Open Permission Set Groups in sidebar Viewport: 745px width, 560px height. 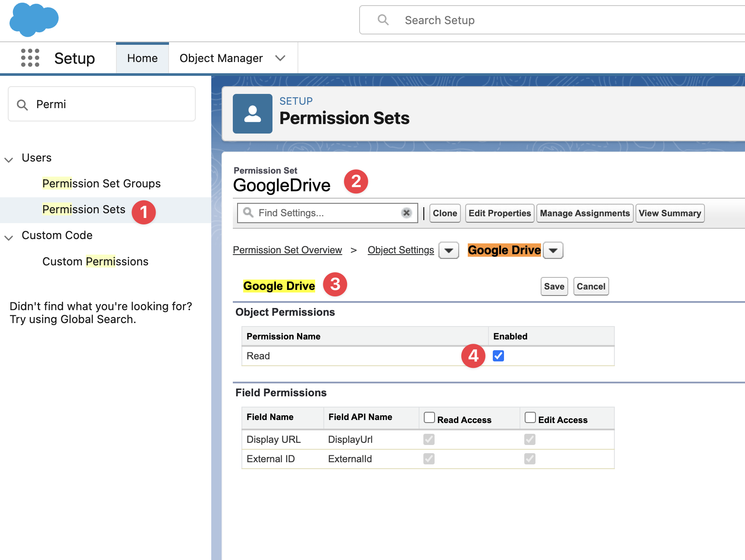[101, 184]
